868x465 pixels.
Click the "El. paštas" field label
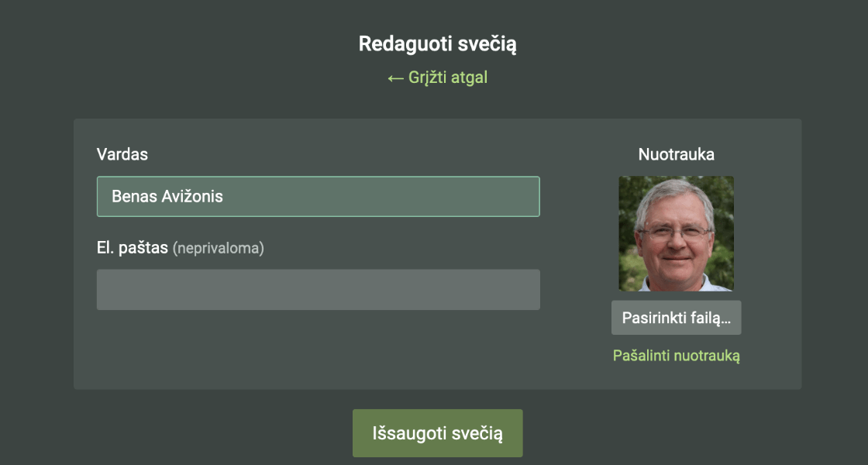[132, 249]
